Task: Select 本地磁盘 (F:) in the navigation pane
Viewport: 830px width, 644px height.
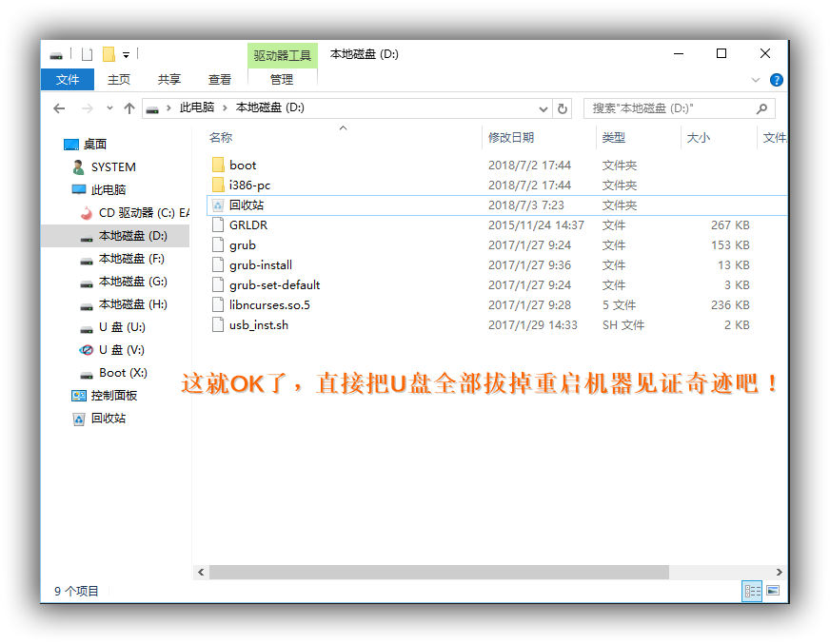Action: tap(122, 258)
